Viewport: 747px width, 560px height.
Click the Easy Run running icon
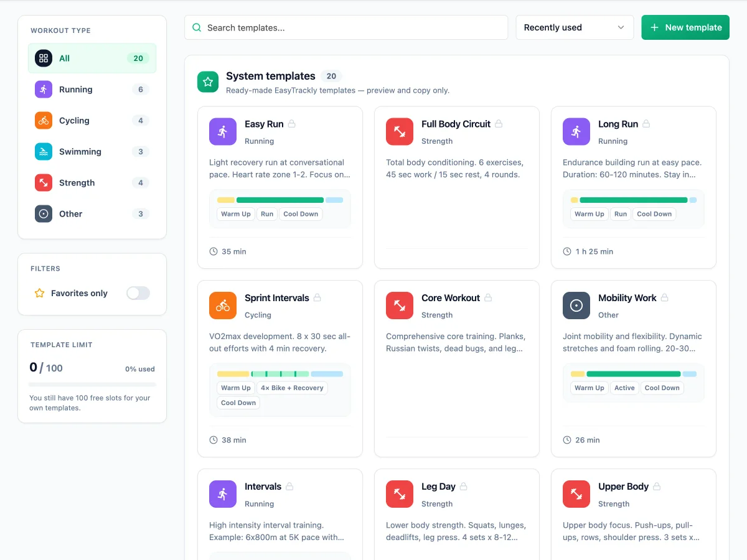223,131
